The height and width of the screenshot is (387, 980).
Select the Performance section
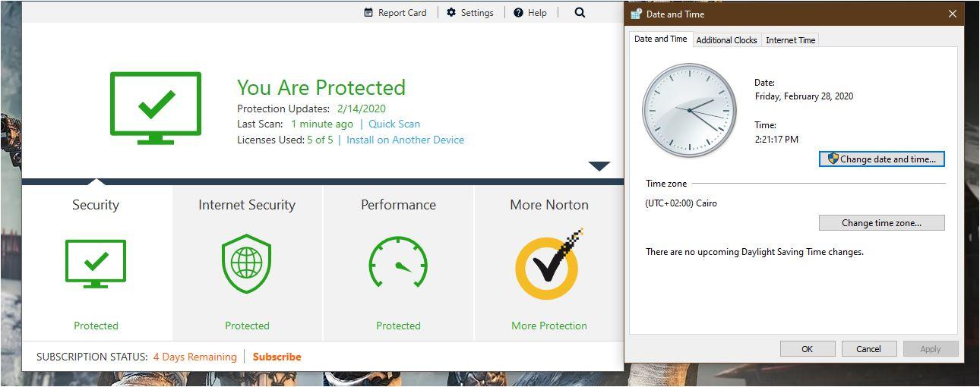coord(398,263)
